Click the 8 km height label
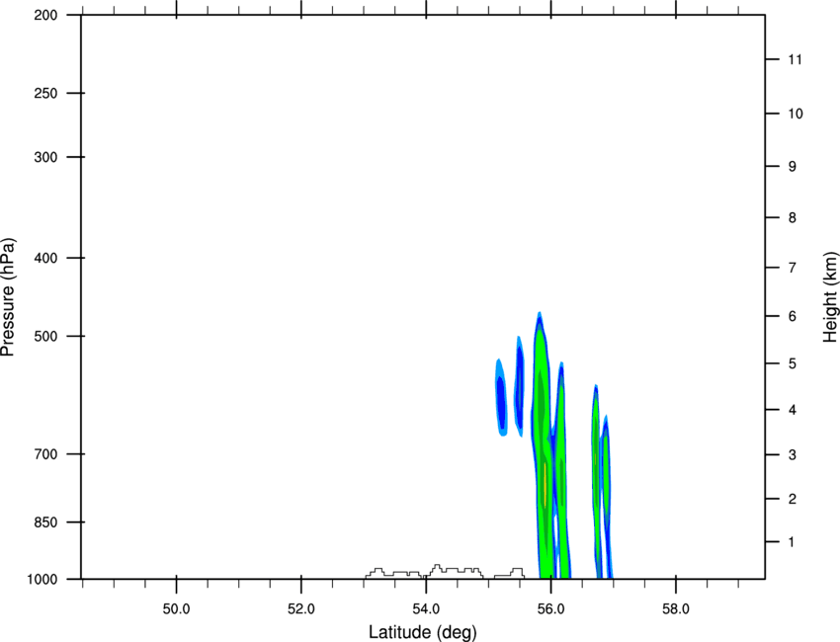The width and height of the screenshot is (840, 642). pyautogui.click(x=793, y=217)
